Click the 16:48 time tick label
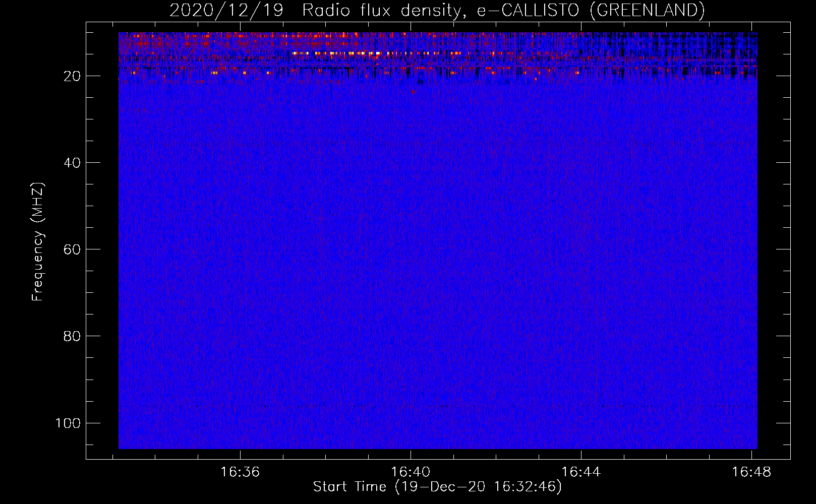Image resolution: width=816 pixels, height=504 pixels. point(752,472)
